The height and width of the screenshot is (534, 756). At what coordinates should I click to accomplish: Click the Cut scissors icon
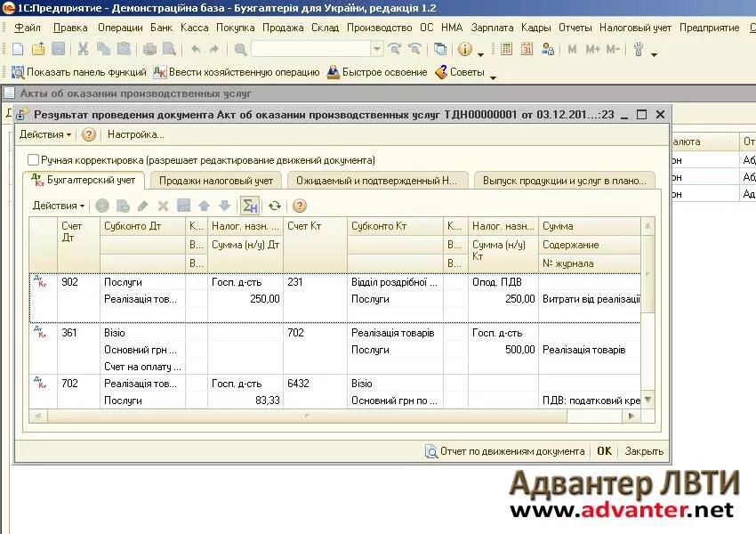tap(83, 49)
